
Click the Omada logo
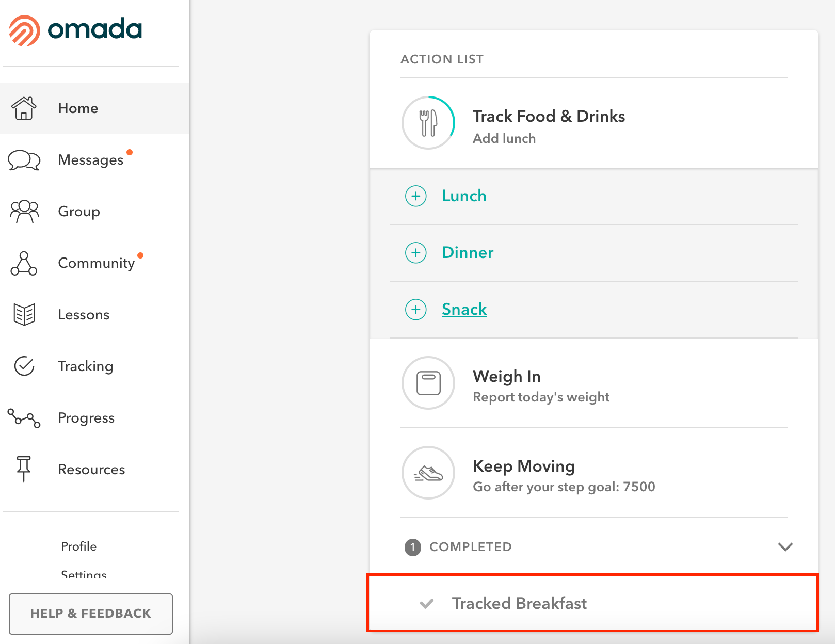[x=75, y=30]
